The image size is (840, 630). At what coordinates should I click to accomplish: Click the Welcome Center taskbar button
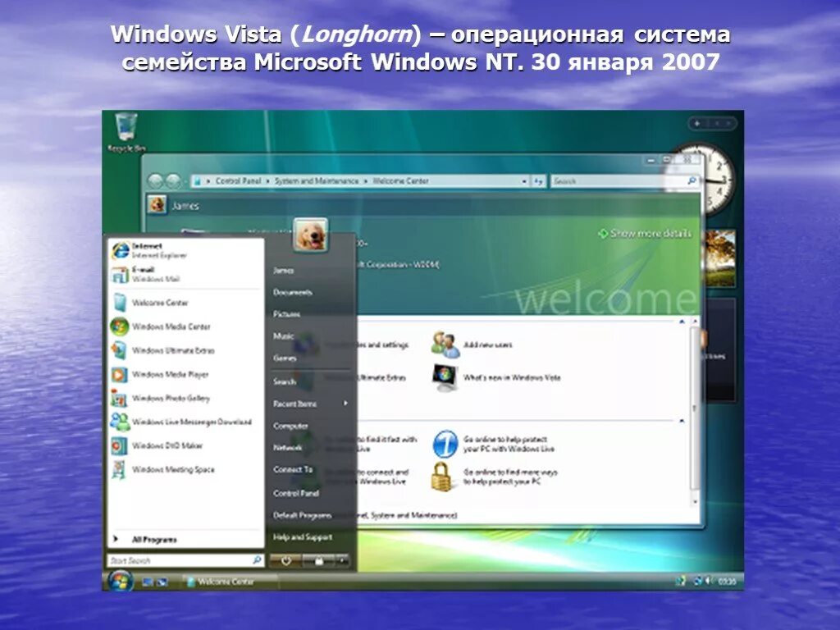(230, 582)
